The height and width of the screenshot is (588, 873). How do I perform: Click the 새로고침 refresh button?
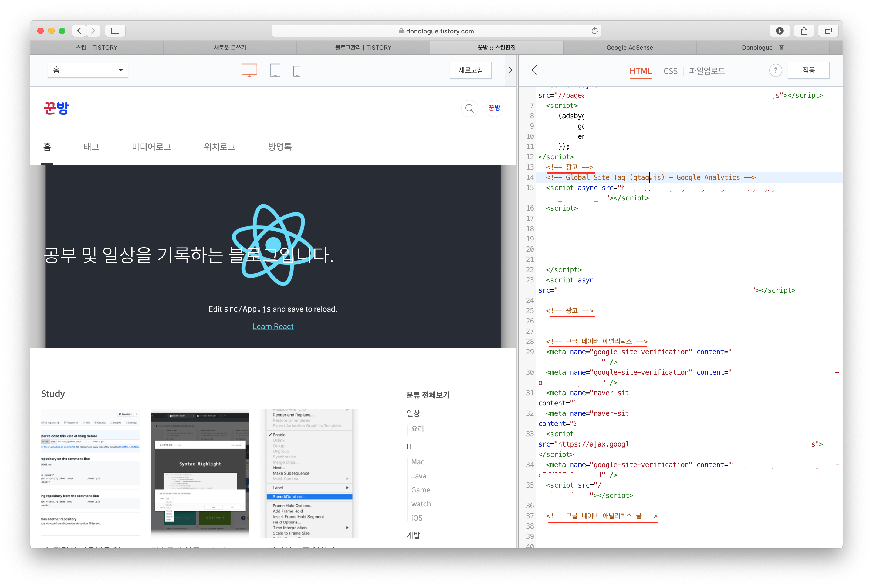pyautogui.click(x=470, y=70)
